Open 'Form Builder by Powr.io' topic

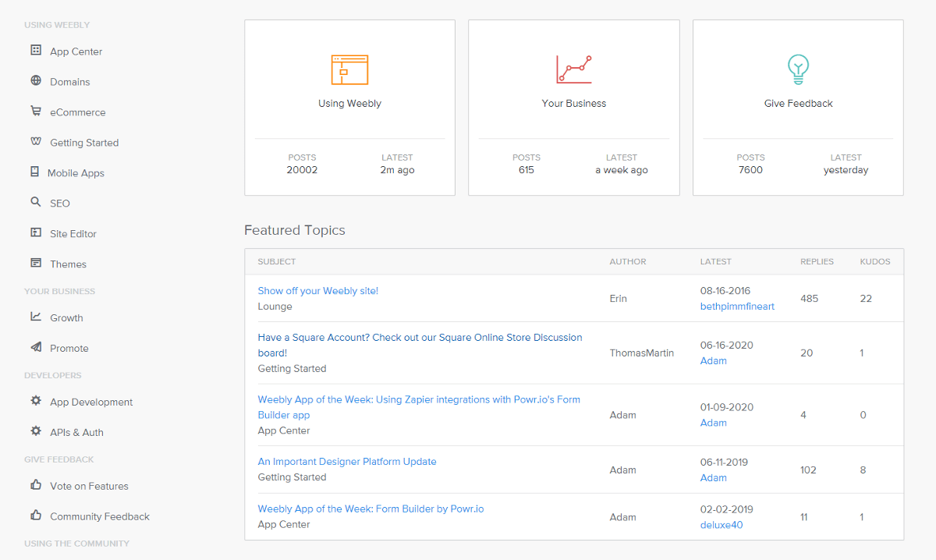[371, 509]
